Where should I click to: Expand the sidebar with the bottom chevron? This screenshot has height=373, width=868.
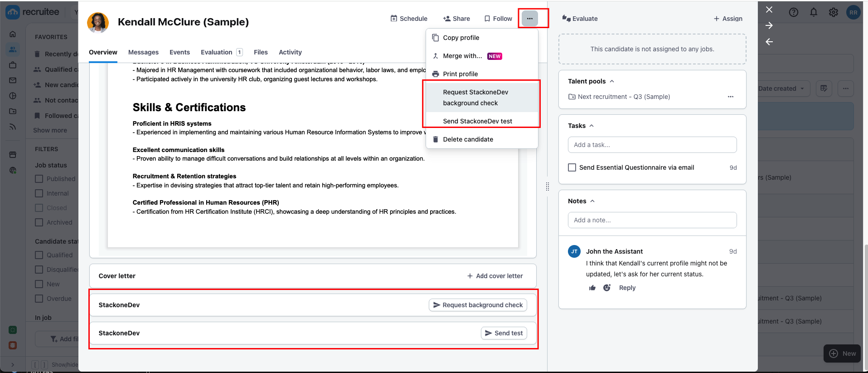point(13,364)
